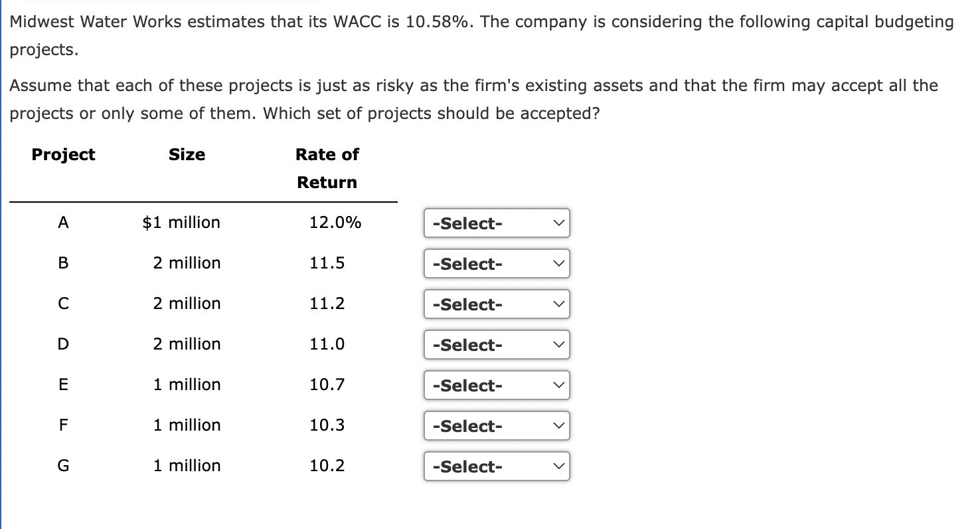Click the Size column header

pos(187,154)
